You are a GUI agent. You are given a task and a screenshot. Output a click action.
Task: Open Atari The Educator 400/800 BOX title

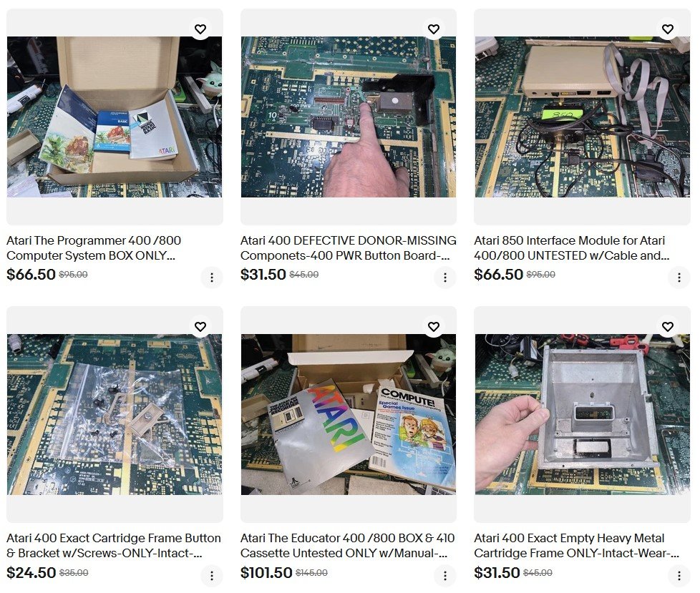(x=347, y=546)
